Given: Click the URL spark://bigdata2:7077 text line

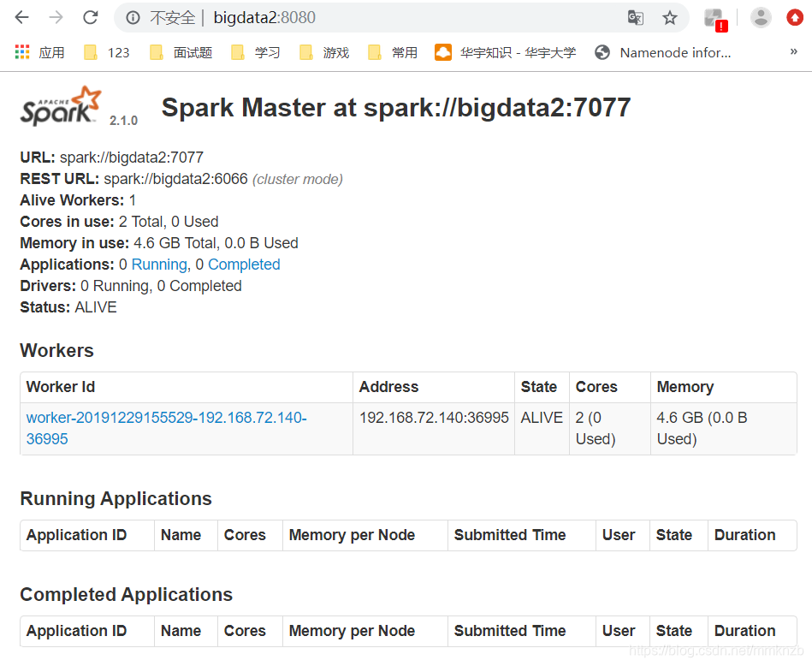Looking at the screenshot, I should point(112,157).
